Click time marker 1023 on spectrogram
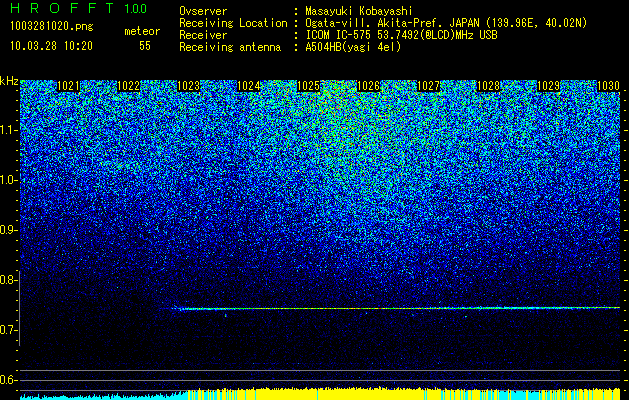Screen dimensions: 629x400 (188, 86)
